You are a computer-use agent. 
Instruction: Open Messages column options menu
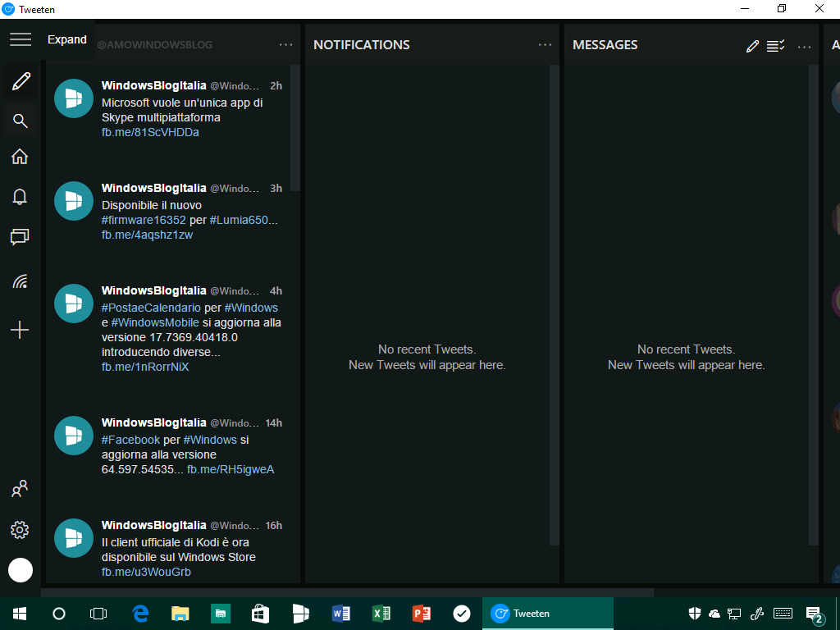(805, 47)
